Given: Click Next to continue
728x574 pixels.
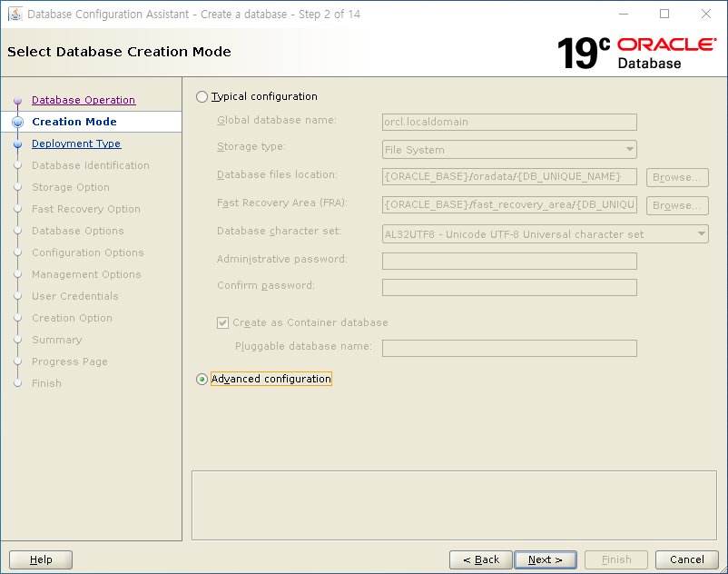Looking at the screenshot, I should click(x=546, y=559).
